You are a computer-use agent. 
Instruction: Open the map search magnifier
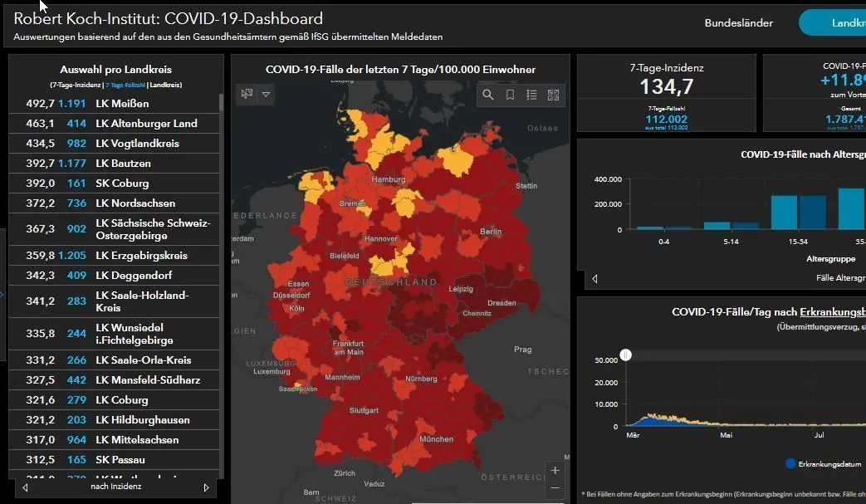click(x=488, y=95)
